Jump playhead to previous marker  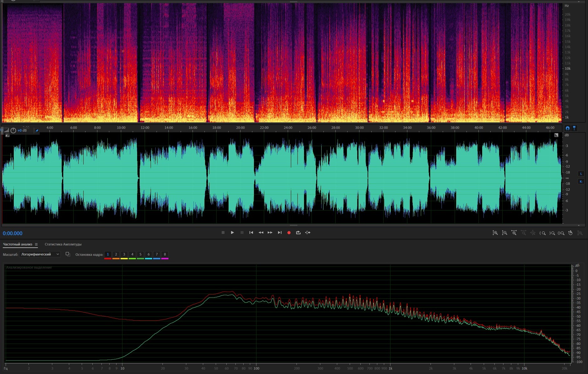point(251,233)
